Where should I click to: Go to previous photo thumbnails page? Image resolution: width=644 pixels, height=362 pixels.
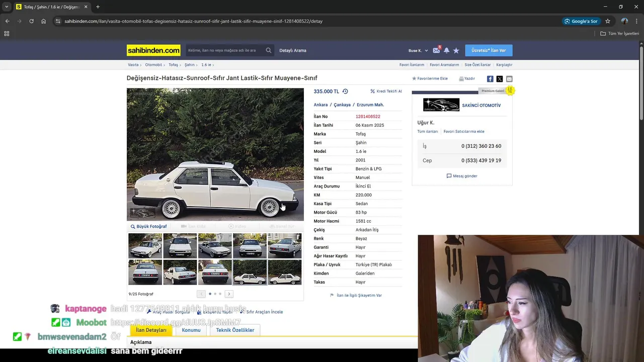point(201,294)
